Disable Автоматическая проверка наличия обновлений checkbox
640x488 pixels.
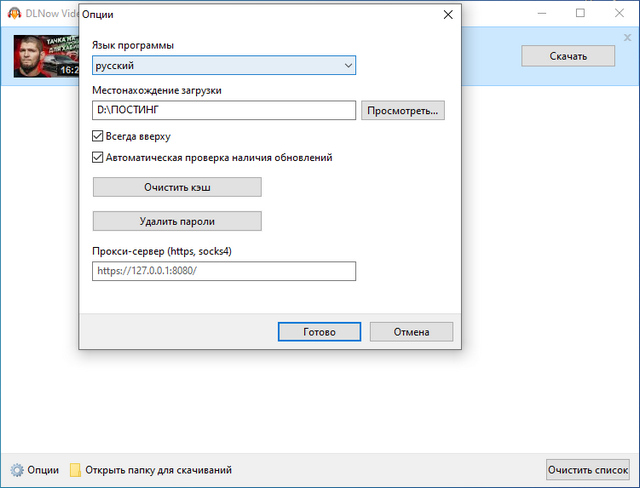(98, 157)
